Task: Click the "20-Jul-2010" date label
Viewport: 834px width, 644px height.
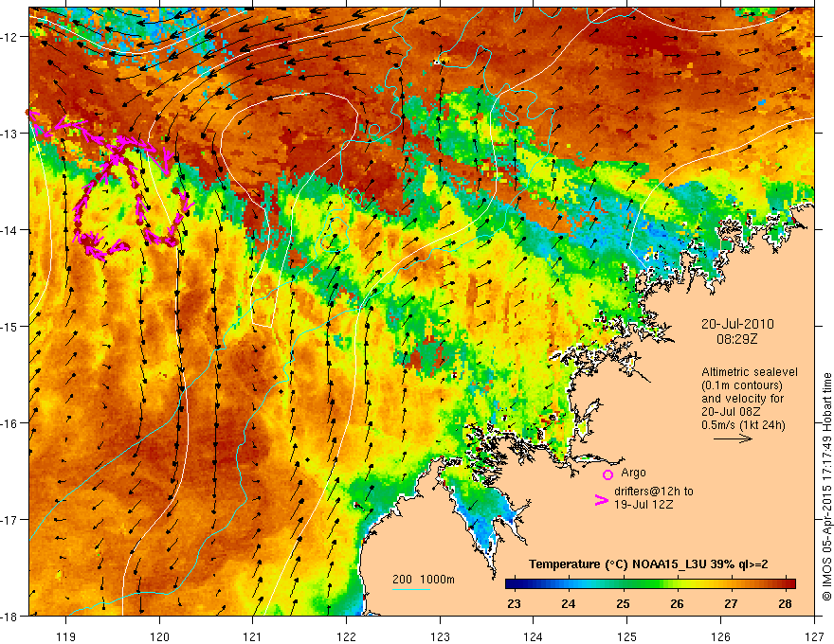Action: pos(737,324)
